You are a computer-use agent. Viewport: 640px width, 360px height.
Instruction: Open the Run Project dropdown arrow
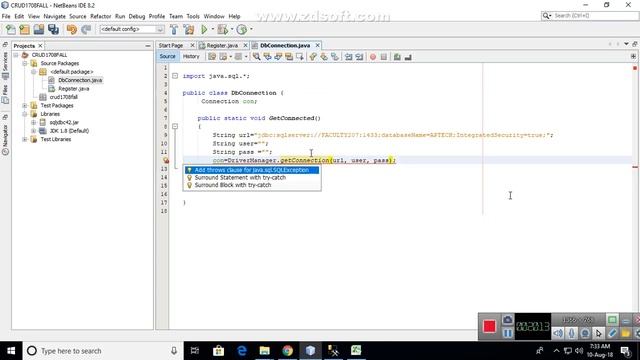pos(212,29)
